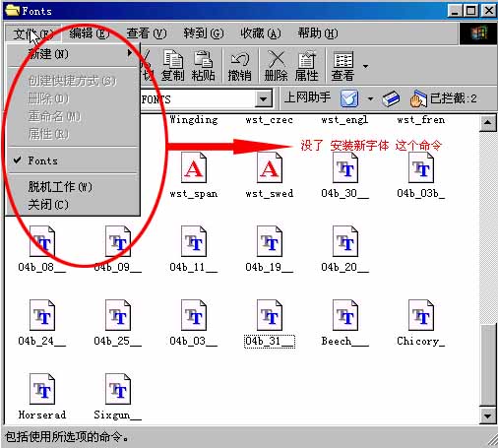Open 属性 (Properties) from the toolbar
Viewport: 498px width, 448px height.
click(306, 65)
